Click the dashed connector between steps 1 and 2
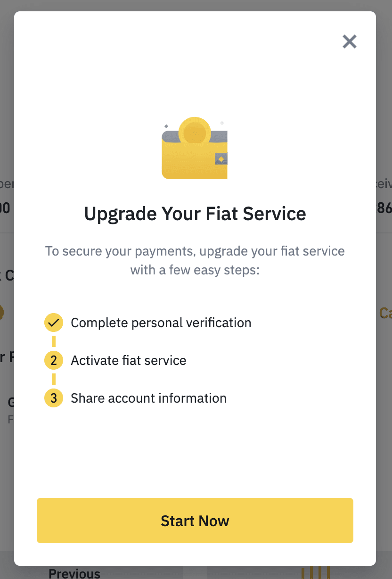The image size is (392, 579). 54,341
